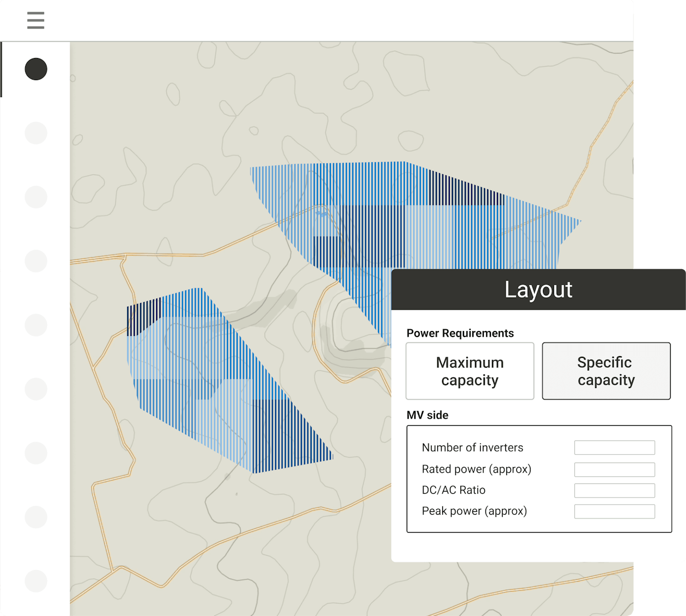Click the second sidebar circle from top
Screen dimensions: 686x616
(x=36, y=133)
